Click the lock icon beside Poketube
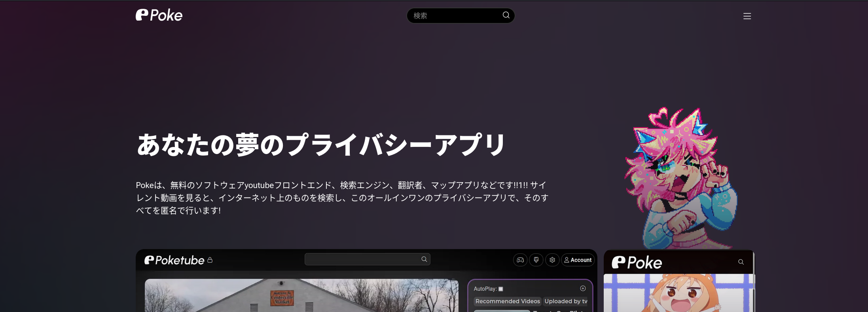 [x=210, y=260]
